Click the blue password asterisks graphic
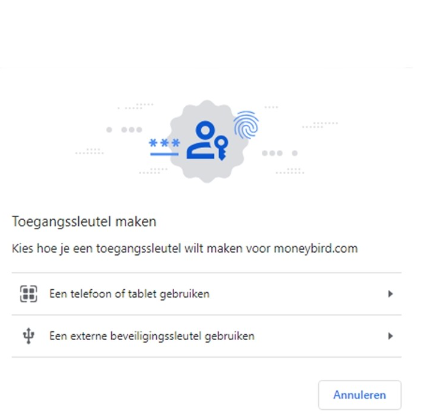Viewport: 429px width, 419px height. pyautogui.click(x=165, y=143)
